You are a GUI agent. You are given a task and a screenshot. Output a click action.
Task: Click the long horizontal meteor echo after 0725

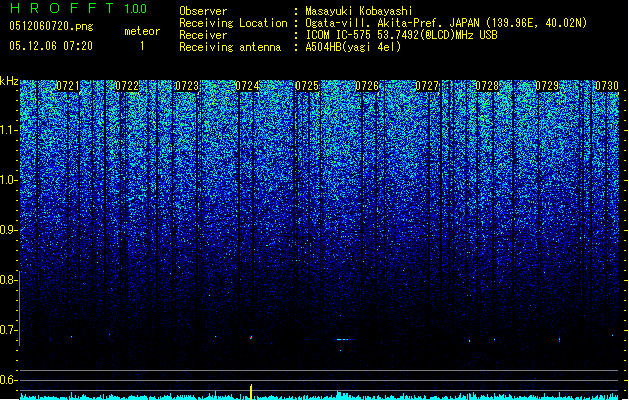[x=344, y=340]
